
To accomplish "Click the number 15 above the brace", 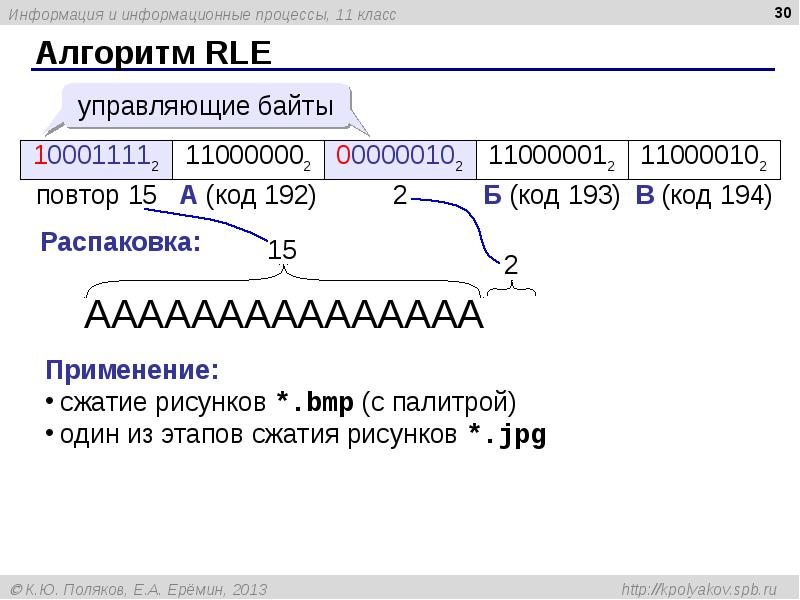I will [x=282, y=250].
